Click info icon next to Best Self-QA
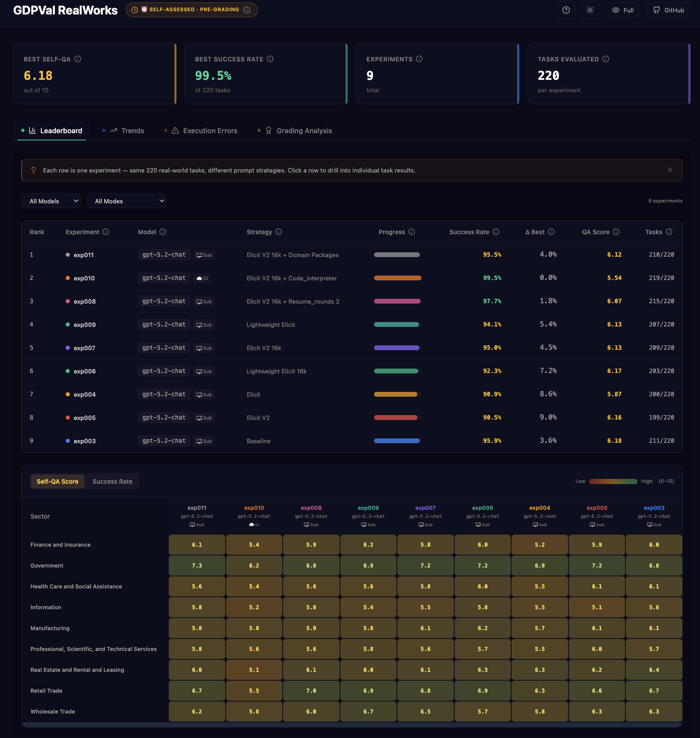 coord(78,59)
